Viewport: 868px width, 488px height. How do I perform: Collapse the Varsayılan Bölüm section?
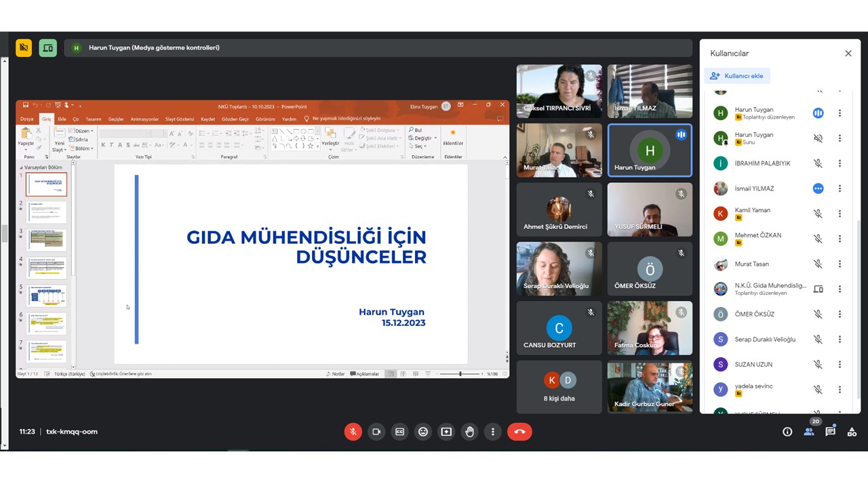pyautogui.click(x=22, y=167)
